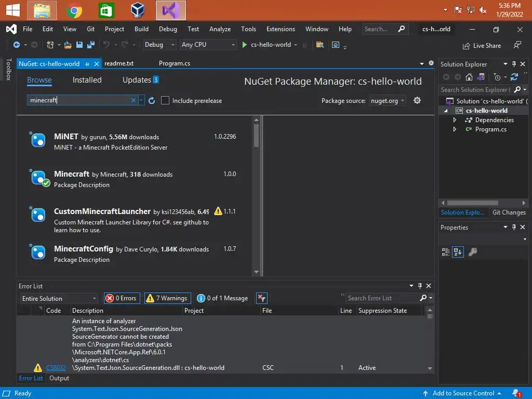The height and width of the screenshot is (399, 532).
Task: Open NuGet package source settings gear
Action: click(x=417, y=100)
